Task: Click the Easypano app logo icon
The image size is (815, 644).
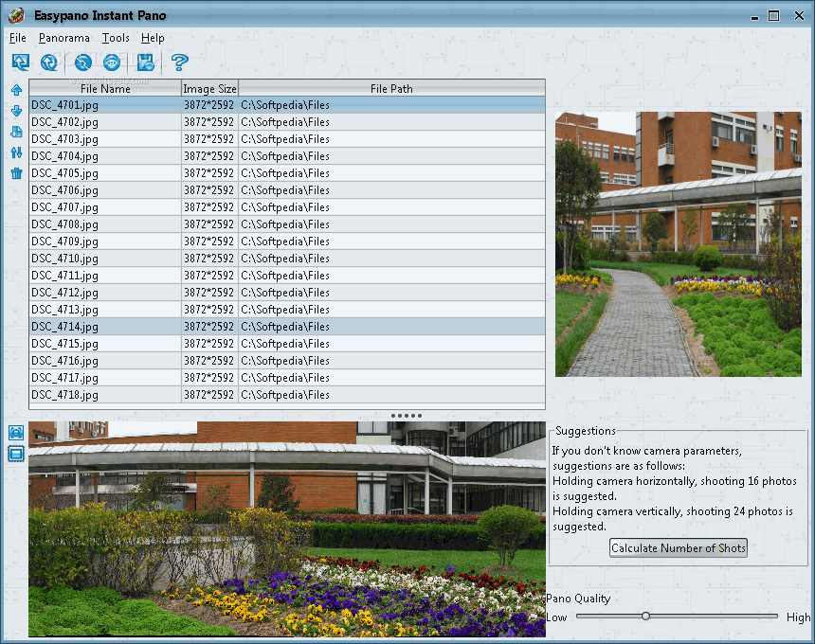Action: point(17,15)
